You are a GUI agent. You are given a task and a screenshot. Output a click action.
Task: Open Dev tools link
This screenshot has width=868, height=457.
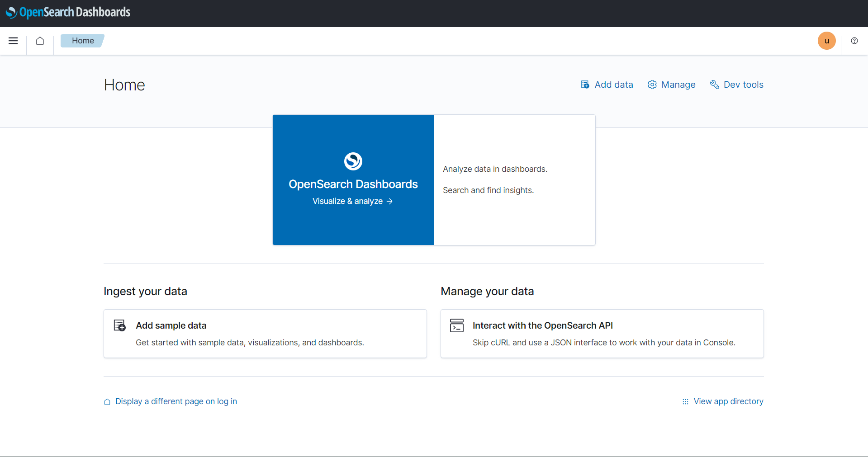[x=743, y=85]
